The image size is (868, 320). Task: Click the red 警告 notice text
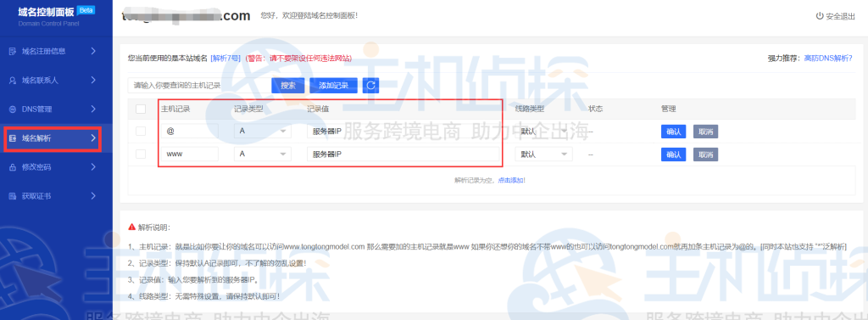coord(298,58)
